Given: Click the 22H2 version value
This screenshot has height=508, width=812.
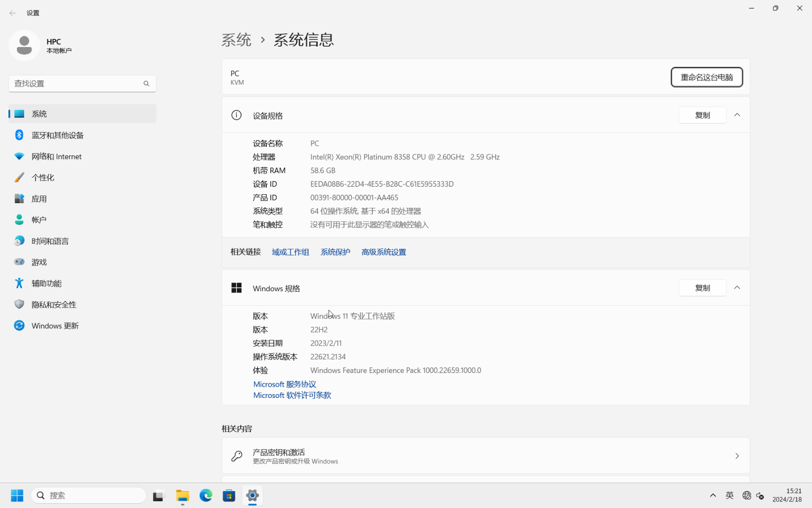Looking at the screenshot, I should tap(319, 330).
